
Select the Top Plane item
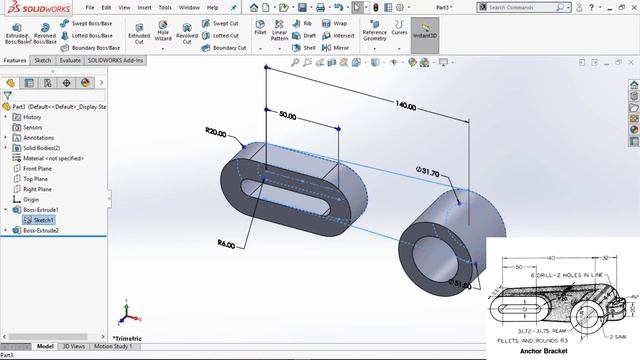[31, 179]
